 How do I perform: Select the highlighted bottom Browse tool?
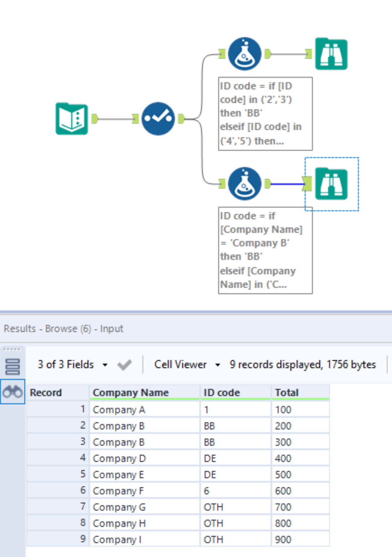tap(331, 183)
